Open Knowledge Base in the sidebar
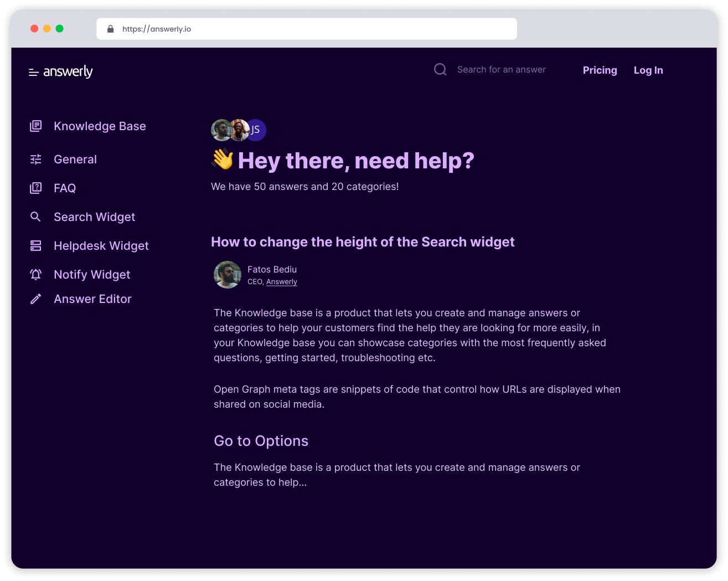728x581 pixels. pyautogui.click(x=100, y=126)
